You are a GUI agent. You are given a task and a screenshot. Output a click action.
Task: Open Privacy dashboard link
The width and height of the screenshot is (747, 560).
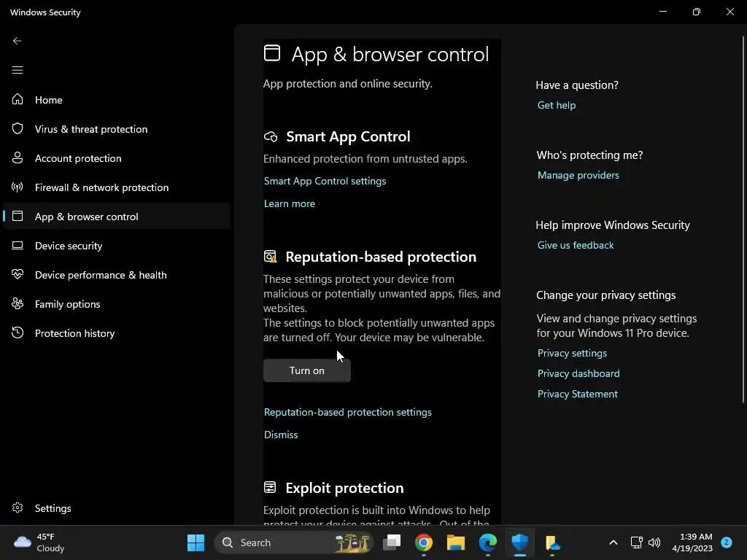pos(578,373)
